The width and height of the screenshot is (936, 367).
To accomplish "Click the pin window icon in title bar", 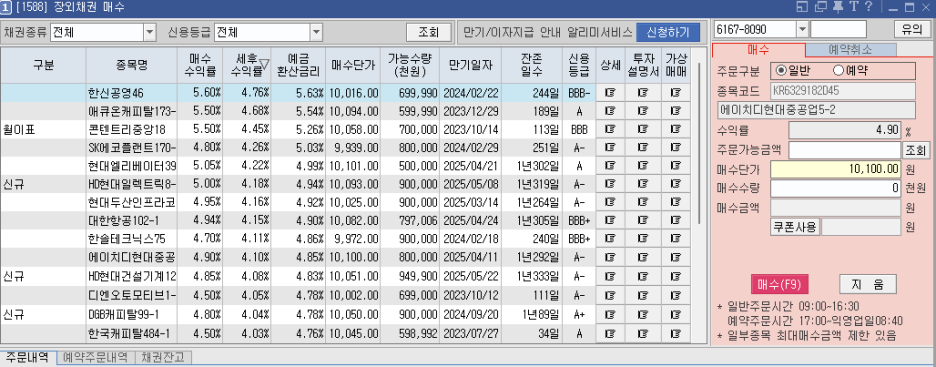I will click(837, 7).
